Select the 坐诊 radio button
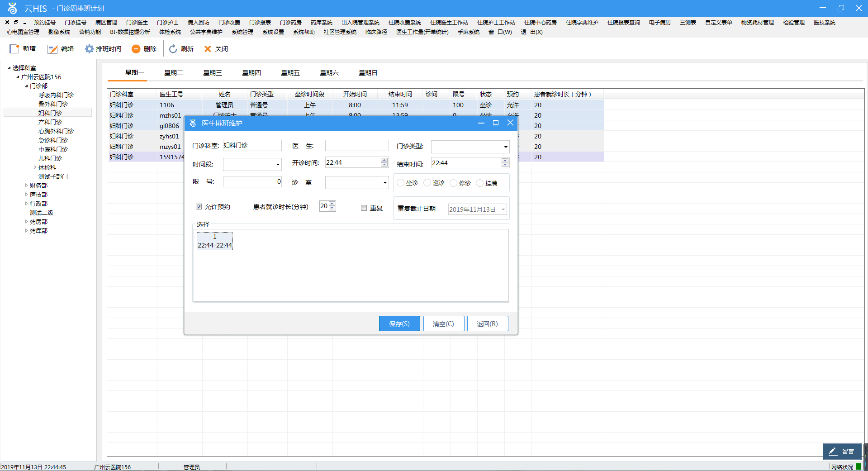 (x=400, y=183)
